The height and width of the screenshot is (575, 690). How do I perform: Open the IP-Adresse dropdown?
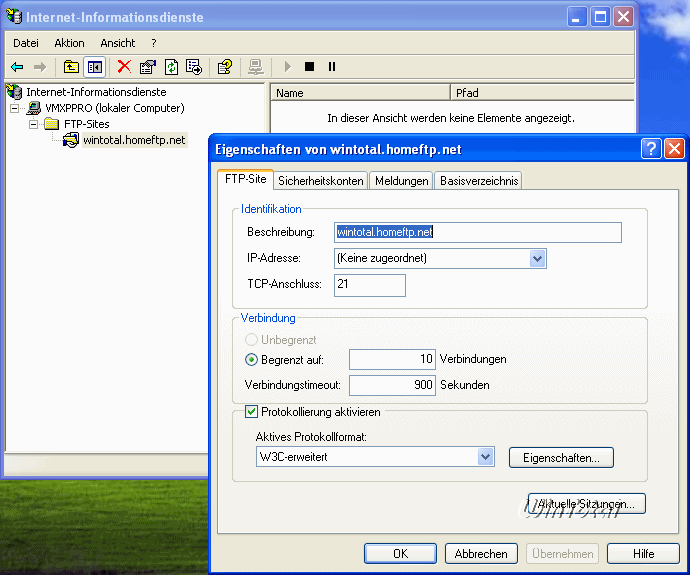pyautogui.click(x=537, y=258)
